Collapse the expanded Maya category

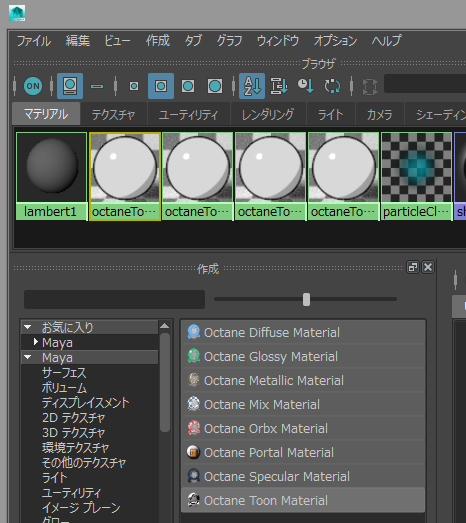point(28,357)
